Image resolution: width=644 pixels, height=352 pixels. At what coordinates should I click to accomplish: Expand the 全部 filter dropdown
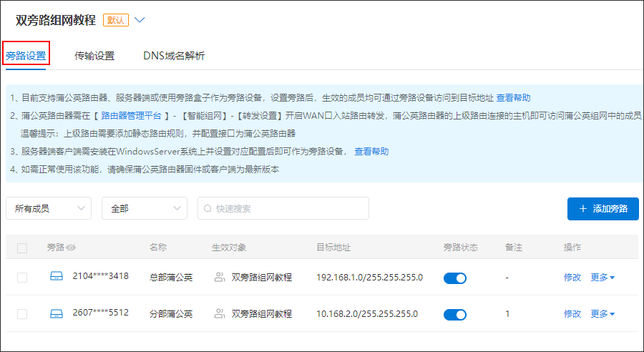tap(145, 208)
